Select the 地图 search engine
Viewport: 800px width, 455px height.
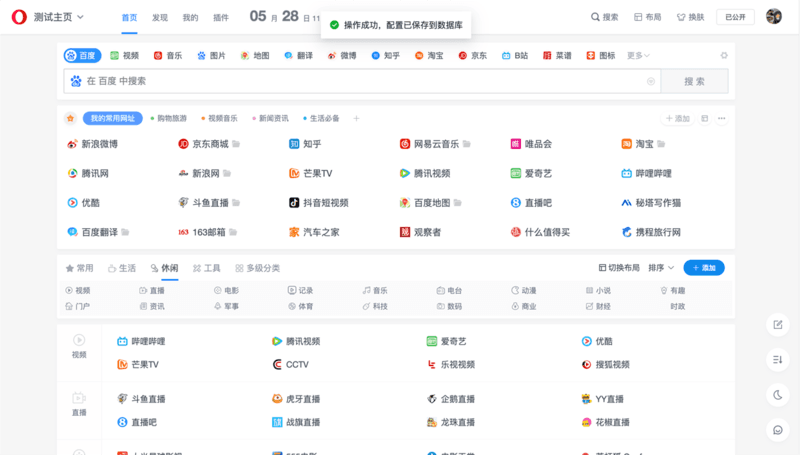click(255, 56)
